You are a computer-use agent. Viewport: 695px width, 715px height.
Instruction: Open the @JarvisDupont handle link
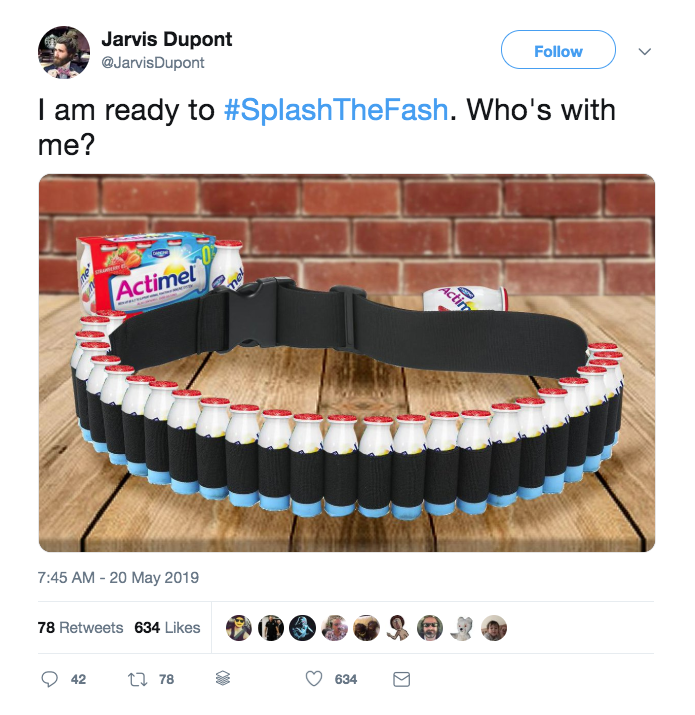click(153, 63)
